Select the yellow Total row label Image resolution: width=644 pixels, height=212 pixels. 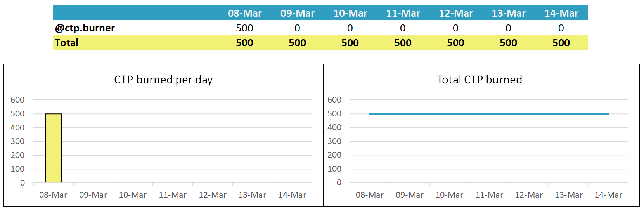click(67, 43)
